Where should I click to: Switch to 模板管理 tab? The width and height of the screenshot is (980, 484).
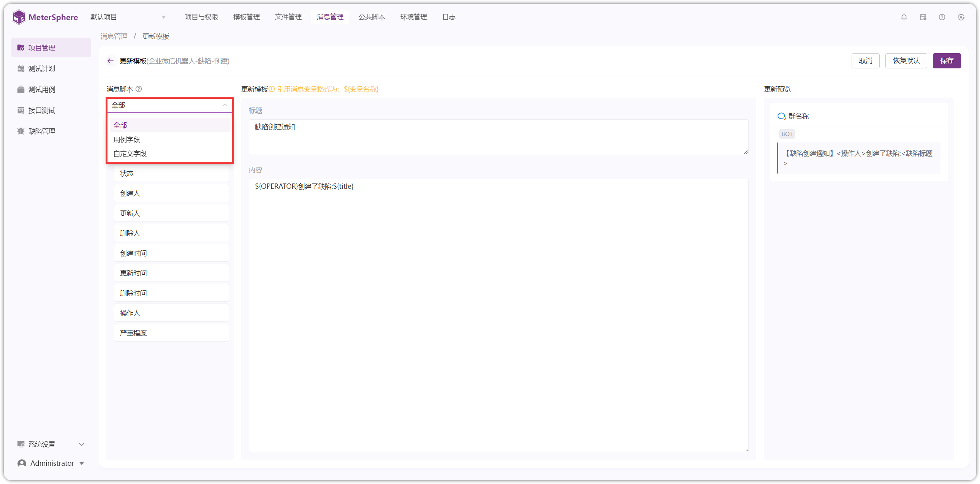click(247, 17)
